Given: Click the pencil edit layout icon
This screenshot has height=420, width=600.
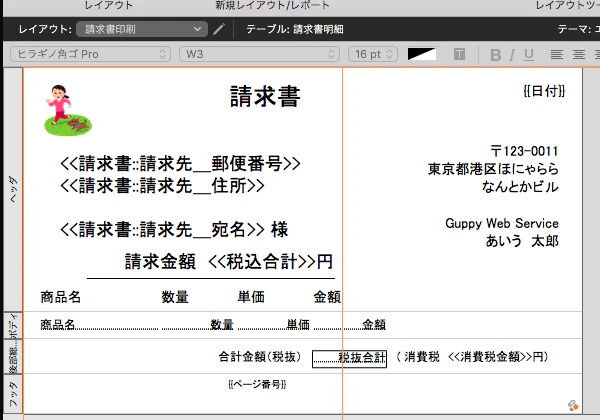Looking at the screenshot, I should pyautogui.click(x=219, y=29).
